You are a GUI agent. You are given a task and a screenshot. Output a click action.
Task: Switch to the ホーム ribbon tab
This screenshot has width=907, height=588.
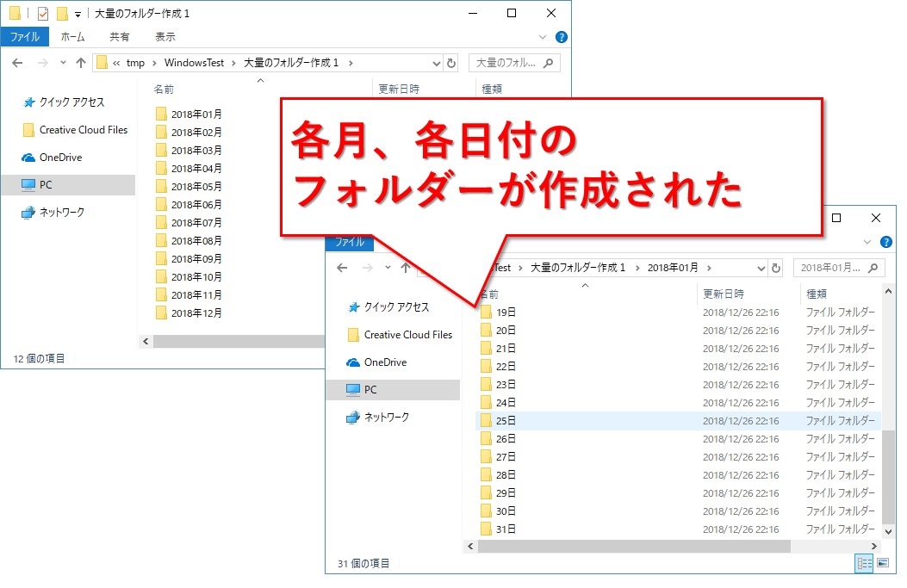[x=73, y=36]
